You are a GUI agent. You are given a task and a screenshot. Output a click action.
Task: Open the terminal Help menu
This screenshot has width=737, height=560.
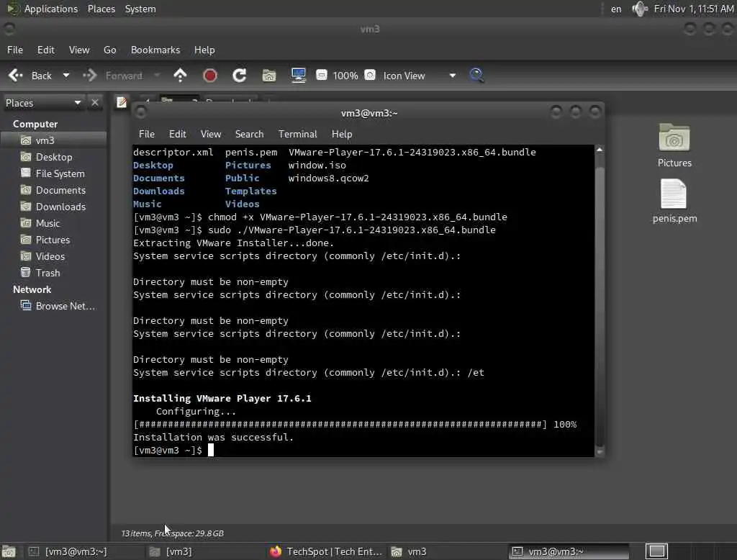[342, 134]
